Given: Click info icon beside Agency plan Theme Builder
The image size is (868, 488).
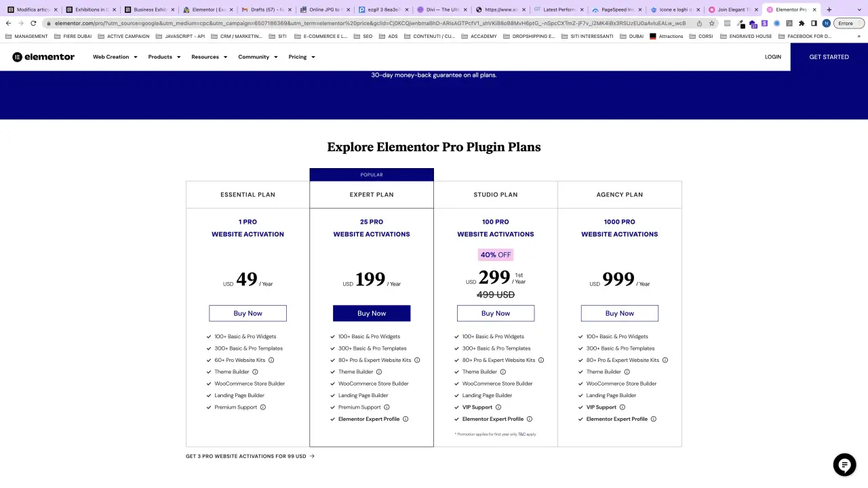Looking at the screenshot, I should (627, 371).
